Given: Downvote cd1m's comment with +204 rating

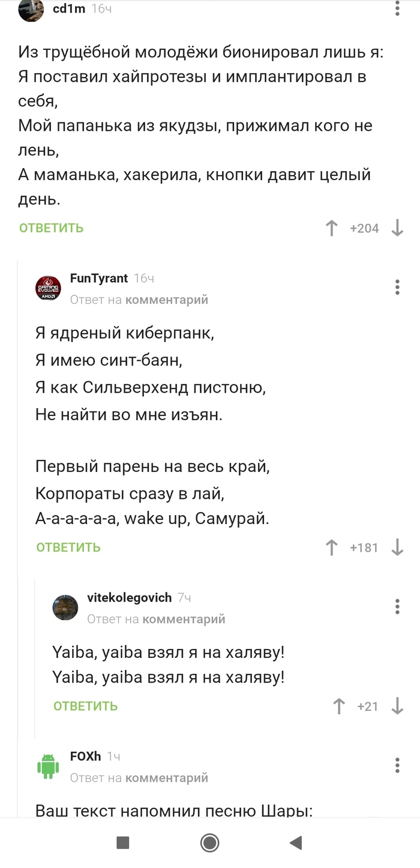Looking at the screenshot, I should pyautogui.click(x=397, y=228).
